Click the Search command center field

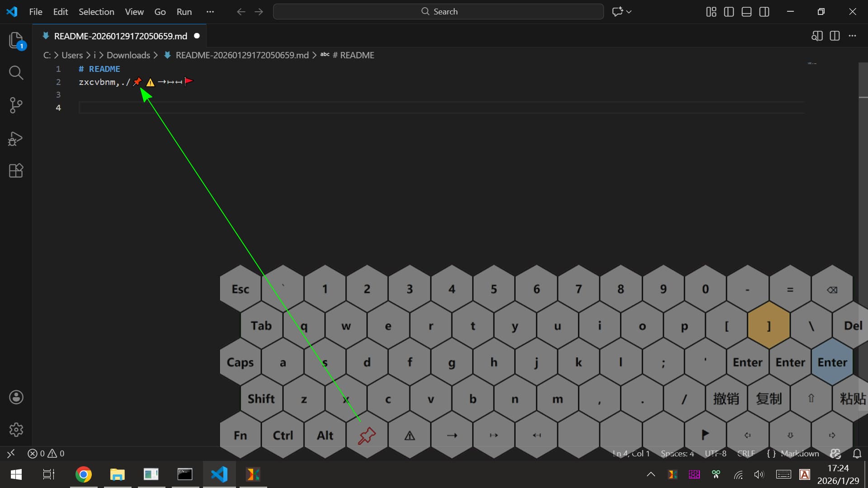[439, 12]
